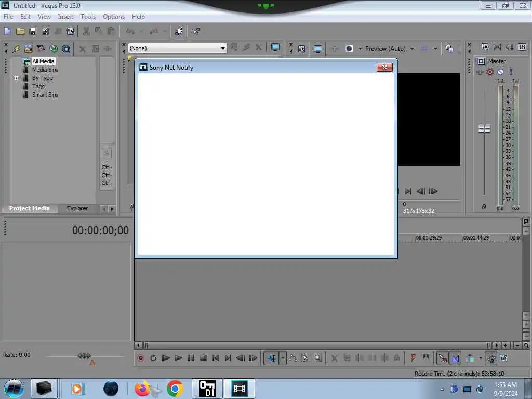Open the (None) dropdown list
This screenshot has height=399, width=532.
(x=177, y=48)
